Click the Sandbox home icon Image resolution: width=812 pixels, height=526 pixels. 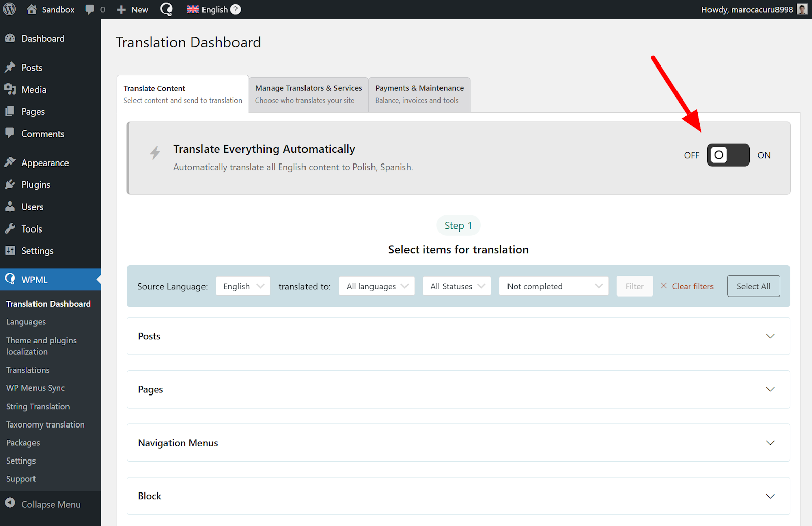(31, 9)
